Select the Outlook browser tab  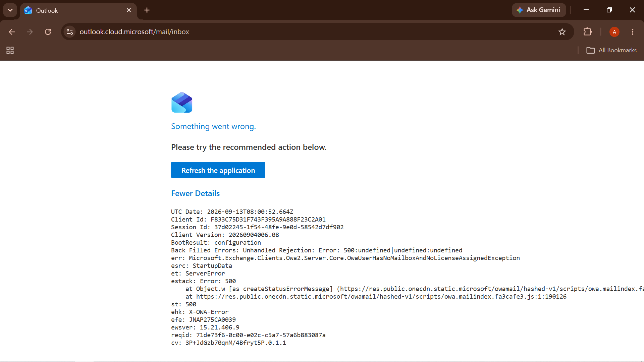pyautogui.click(x=78, y=10)
